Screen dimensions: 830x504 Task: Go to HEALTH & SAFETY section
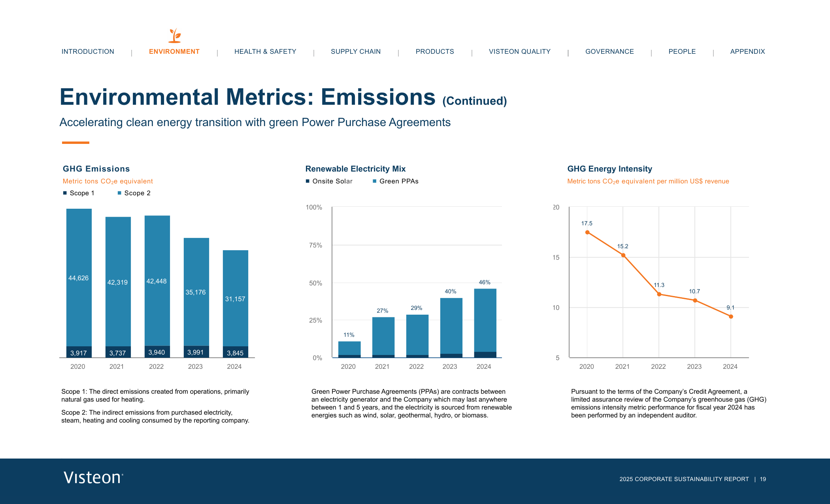point(265,51)
